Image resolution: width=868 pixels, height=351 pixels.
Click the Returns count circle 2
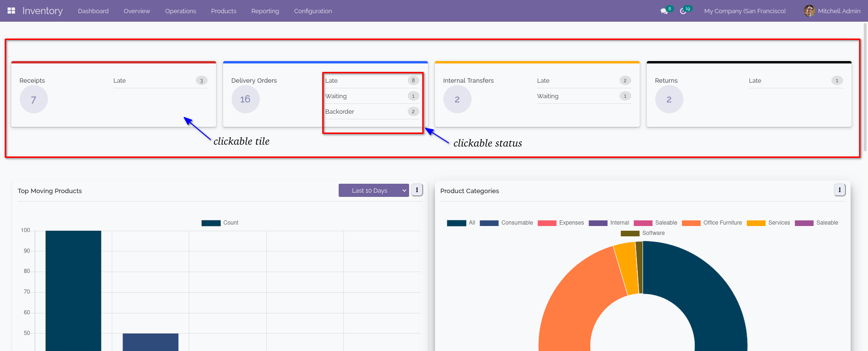pyautogui.click(x=669, y=99)
